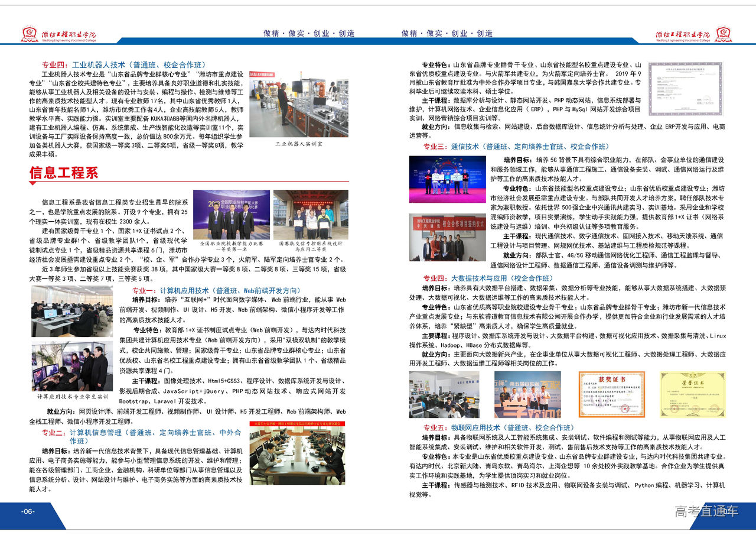
Task: Click heading 专业一：计算机应用技术
Action: pyautogui.click(x=216, y=290)
